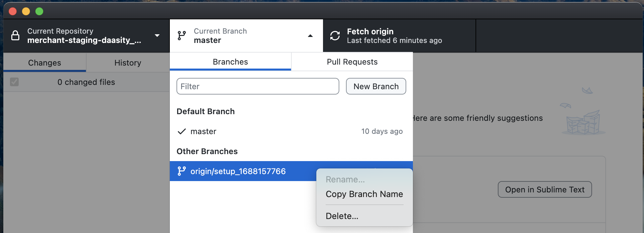Click the Current Branch git icon
This screenshot has width=644, height=233.
point(182,36)
